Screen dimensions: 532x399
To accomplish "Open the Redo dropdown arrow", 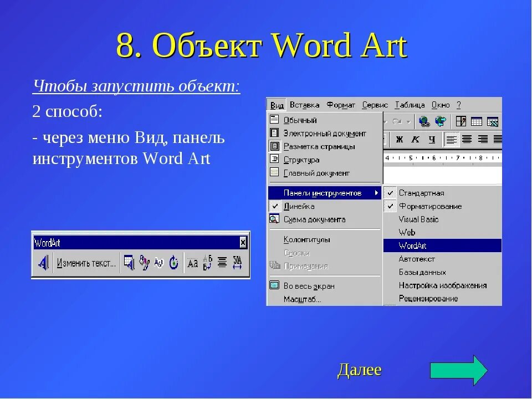I will [408, 121].
